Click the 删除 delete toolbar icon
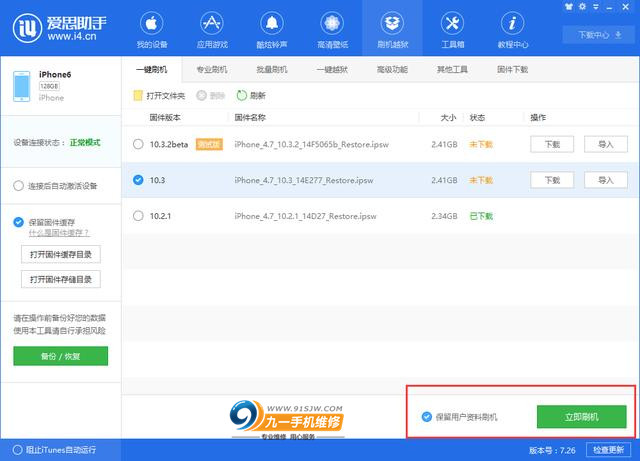The width and height of the screenshot is (640, 461). [202, 96]
